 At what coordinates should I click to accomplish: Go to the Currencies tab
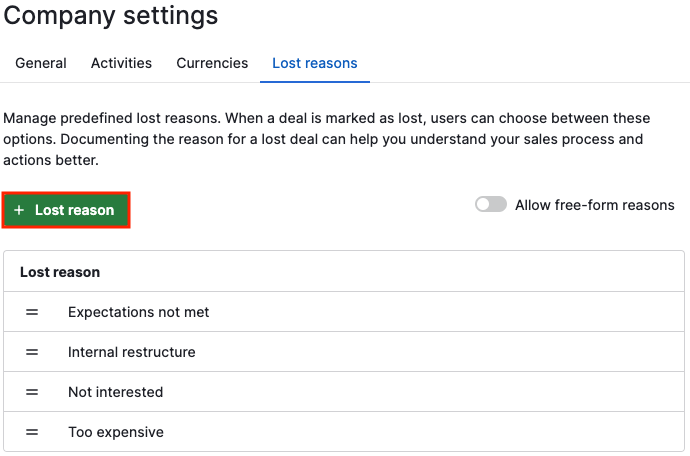[x=212, y=63]
